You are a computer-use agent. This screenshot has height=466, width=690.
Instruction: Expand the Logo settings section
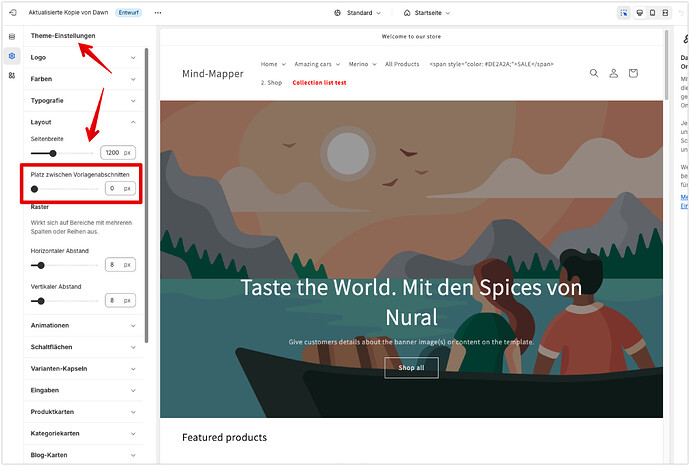[83, 57]
